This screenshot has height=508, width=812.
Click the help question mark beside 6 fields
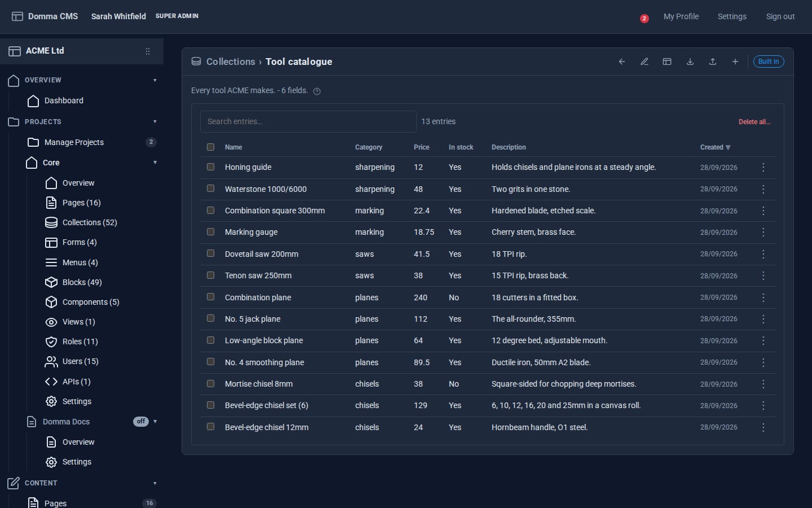tap(317, 91)
